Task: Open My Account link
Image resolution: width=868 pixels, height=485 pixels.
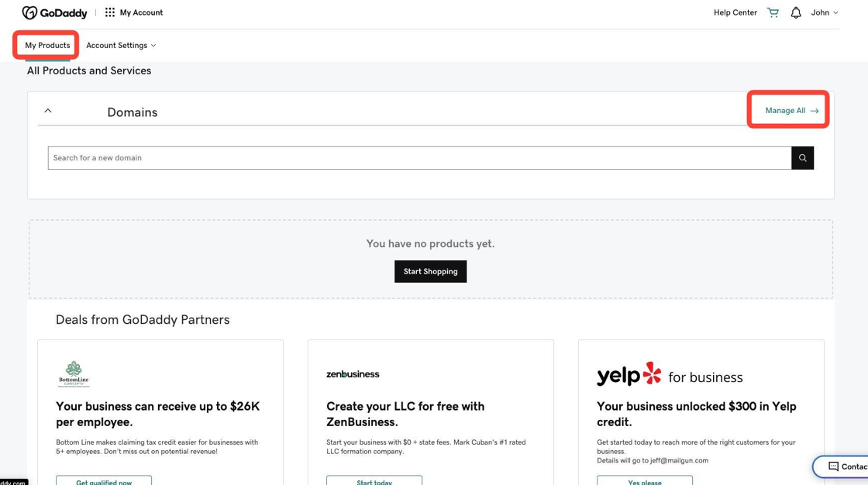Action: pos(141,12)
